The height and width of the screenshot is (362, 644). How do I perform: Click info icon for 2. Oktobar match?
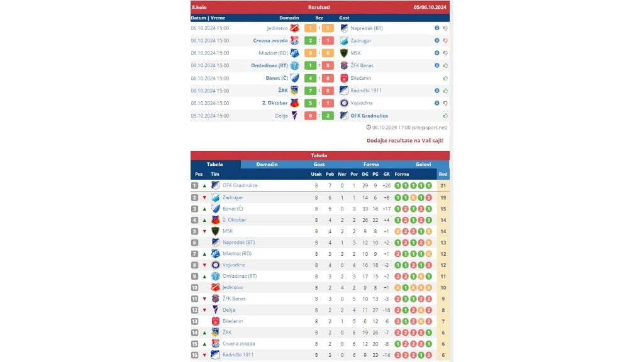click(x=436, y=103)
